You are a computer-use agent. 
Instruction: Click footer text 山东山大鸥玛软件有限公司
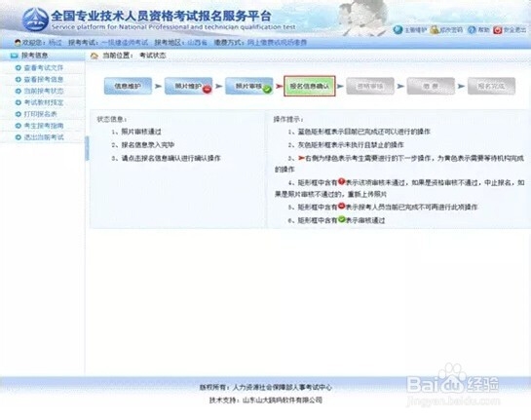point(282,400)
